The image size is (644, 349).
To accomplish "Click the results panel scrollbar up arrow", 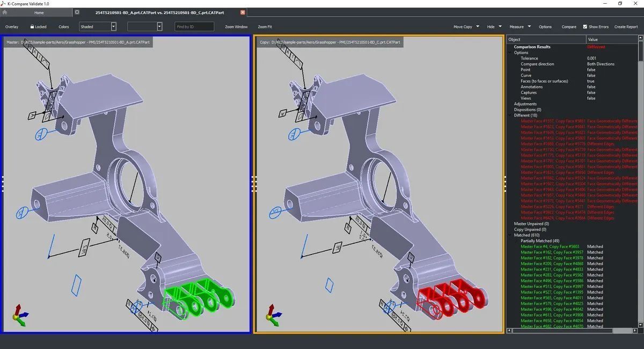I will [x=641, y=38].
